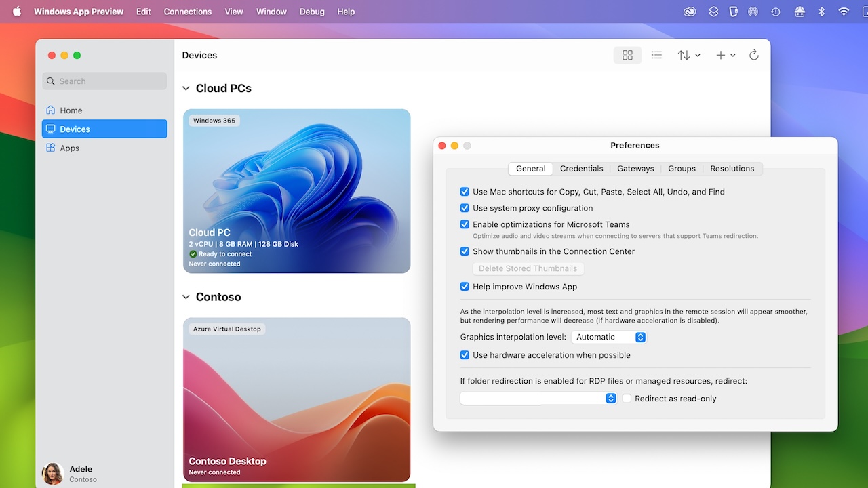Uncheck Help improve Windows App

pyautogui.click(x=465, y=287)
